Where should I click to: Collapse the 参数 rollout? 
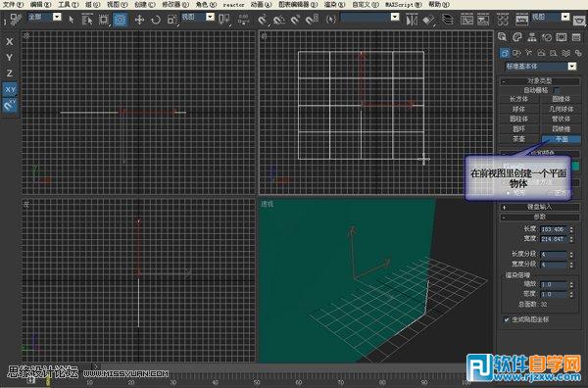(540, 218)
